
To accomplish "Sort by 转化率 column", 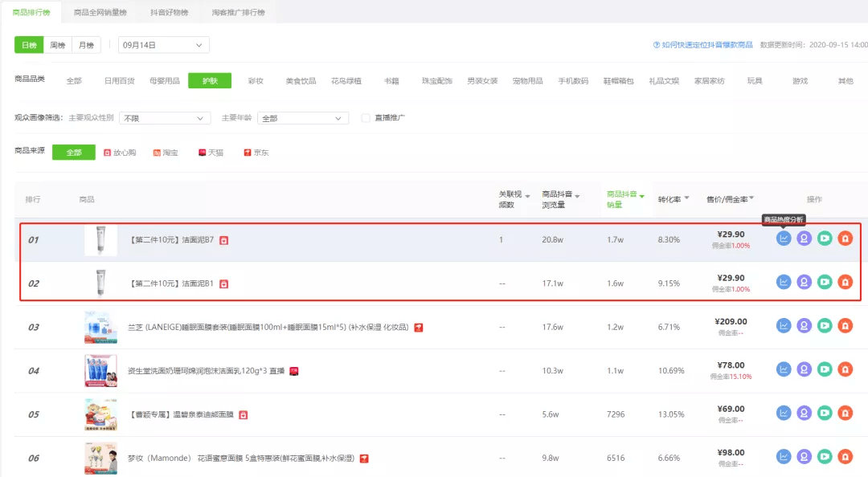I will point(674,199).
